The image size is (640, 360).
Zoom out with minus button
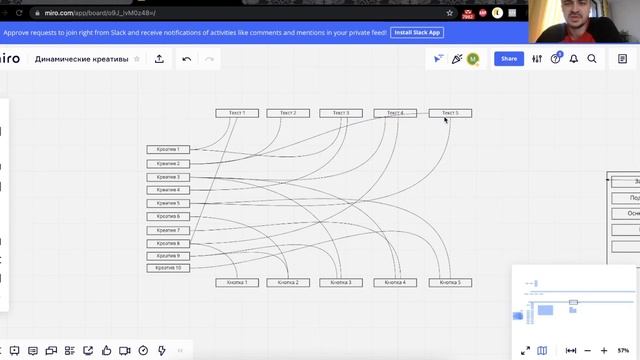[x=587, y=351]
